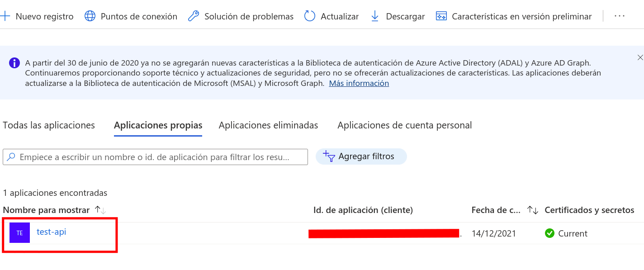Image resolution: width=644 pixels, height=270 pixels.
Task: Click the plus icon for Nuevo registro
Action: point(5,16)
